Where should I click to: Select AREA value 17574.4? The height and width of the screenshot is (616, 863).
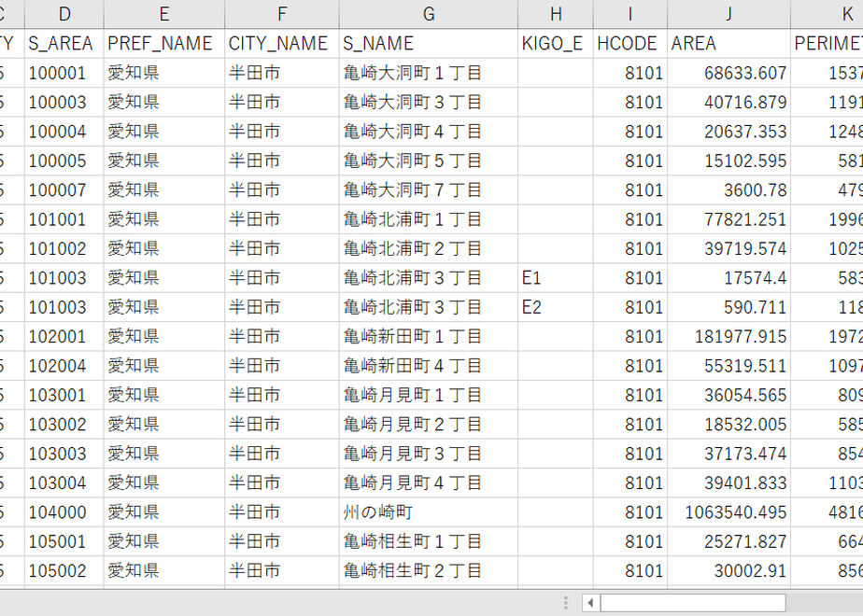click(x=729, y=278)
